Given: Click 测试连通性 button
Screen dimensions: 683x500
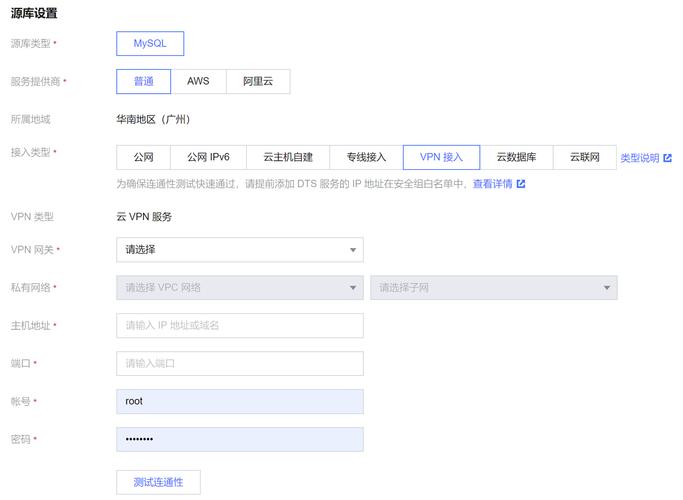Looking at the screenshot, I should (x=158, y=483).
